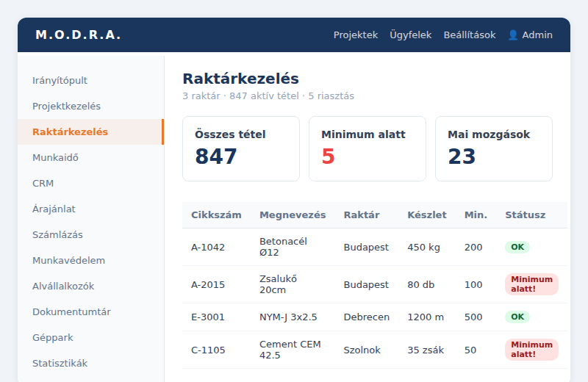Click the Összes tétel 847 card

coord(241,149)
